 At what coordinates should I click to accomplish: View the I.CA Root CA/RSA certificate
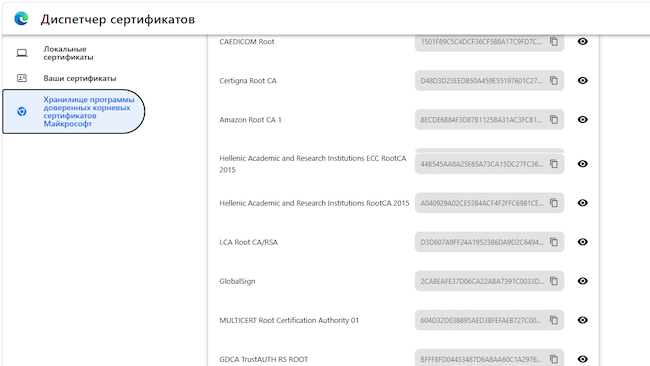[x=582, y=242]
